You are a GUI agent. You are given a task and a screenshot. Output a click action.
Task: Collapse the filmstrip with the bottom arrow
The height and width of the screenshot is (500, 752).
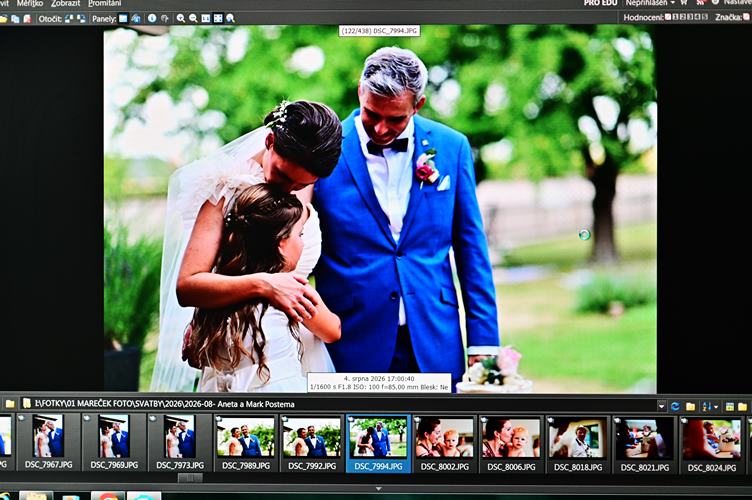(378, 489)
